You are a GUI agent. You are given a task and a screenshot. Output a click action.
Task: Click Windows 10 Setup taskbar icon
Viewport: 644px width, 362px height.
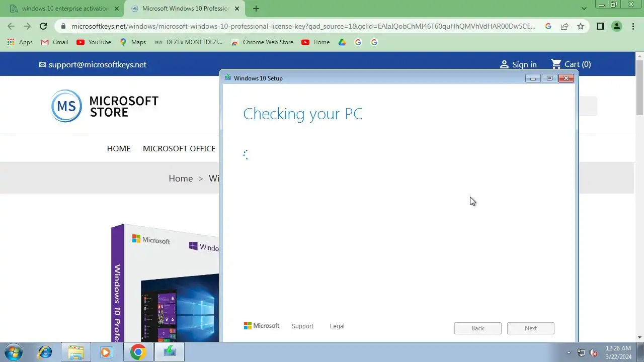170,352
